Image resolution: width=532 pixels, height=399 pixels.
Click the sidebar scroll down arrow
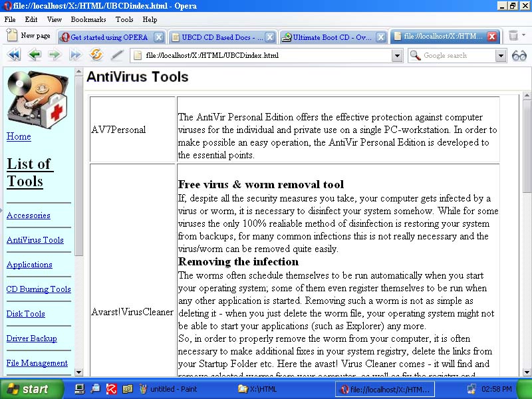pyautogui.click(x=79, y=372)
